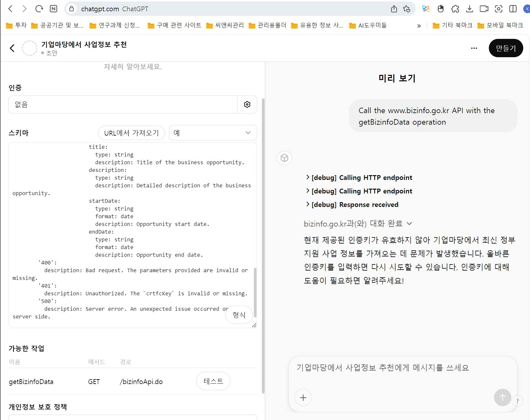Open browser downloads icon
530x420 pixels.
pos(469,9)
